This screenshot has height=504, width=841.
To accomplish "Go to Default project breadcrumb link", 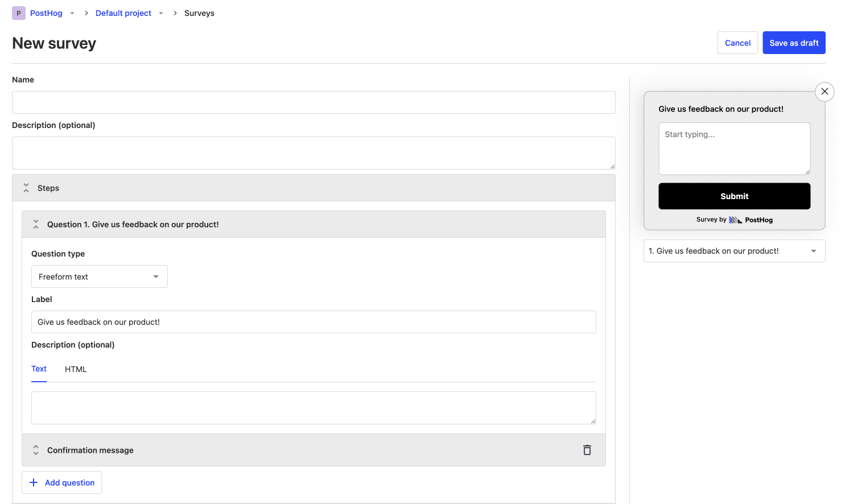I will coord(123,13).
